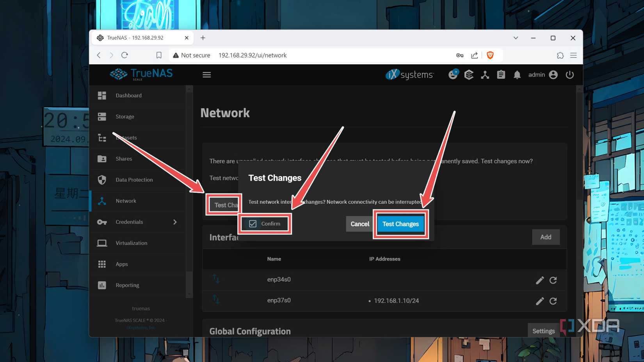Click the password key icon in address bar

[x=460, y=55]
